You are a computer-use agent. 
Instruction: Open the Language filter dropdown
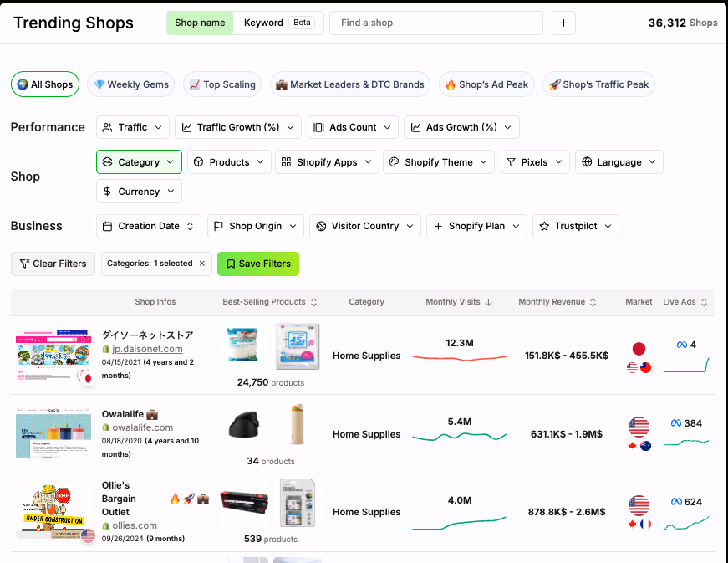[x=619, y=162]
